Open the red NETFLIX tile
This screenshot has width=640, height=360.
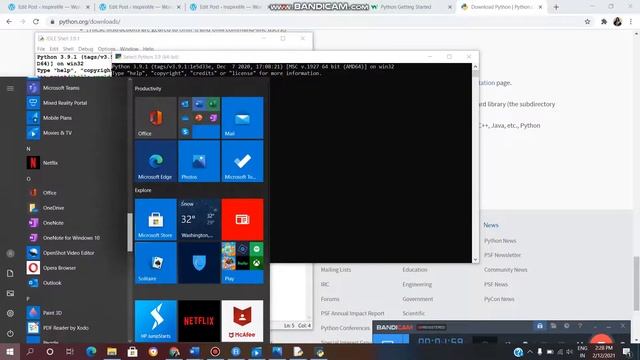pyautogui.click(x=199, y=321)
